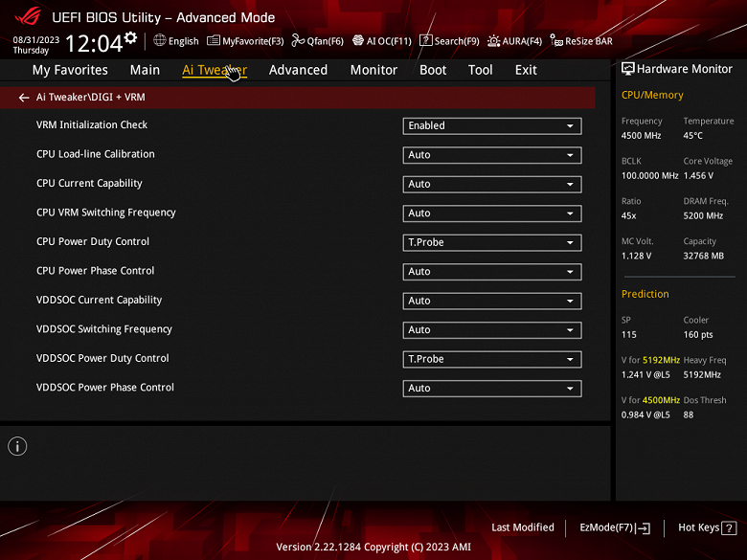Viewport: 747px width, 560px height.
Task: Click Last Modified button
Action: pyautogui.click(x=523, y=527)
